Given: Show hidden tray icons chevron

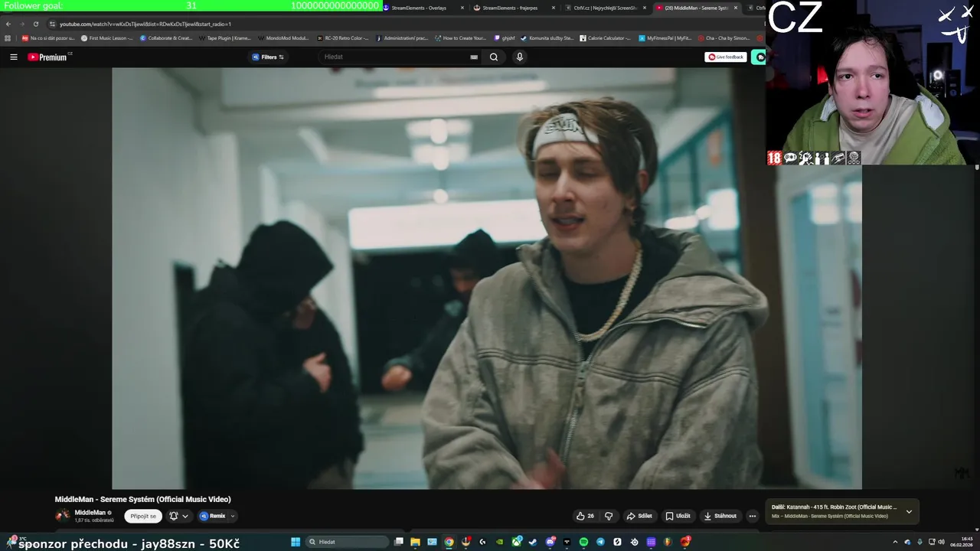Looking at the screenshot, I should [897, 542].
